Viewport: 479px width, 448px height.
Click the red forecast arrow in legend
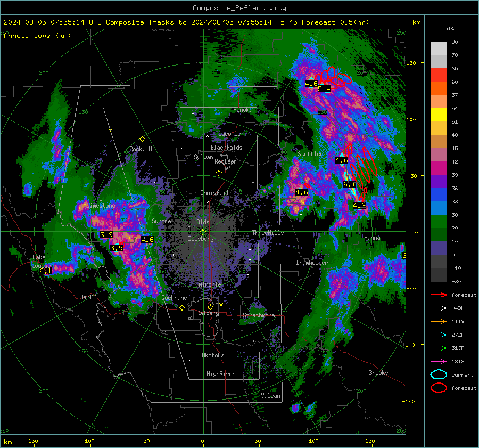click(x=439, y=295)
